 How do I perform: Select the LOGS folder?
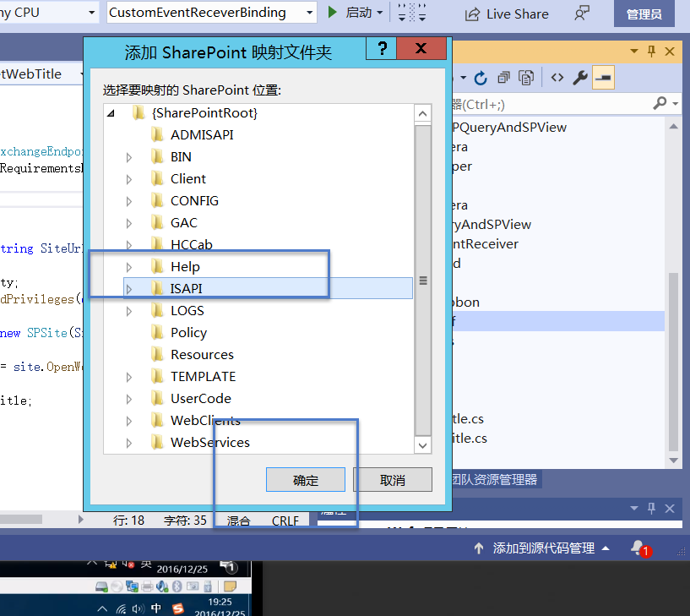187,310
